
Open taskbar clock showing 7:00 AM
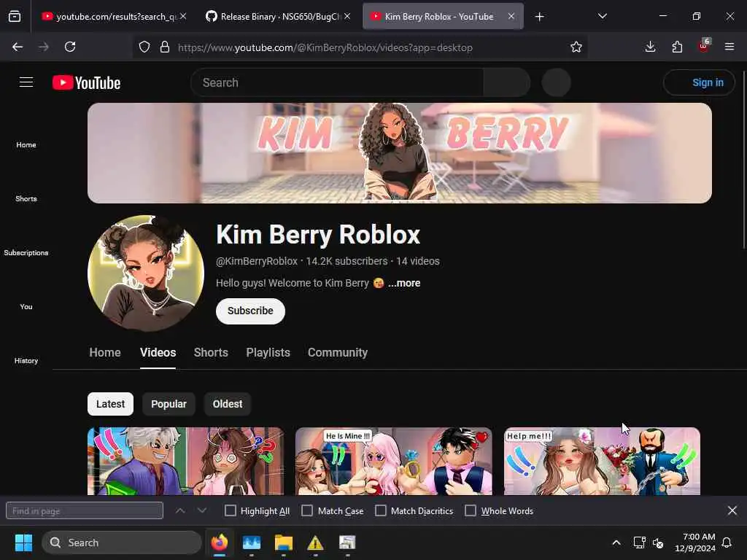point(694,542)
